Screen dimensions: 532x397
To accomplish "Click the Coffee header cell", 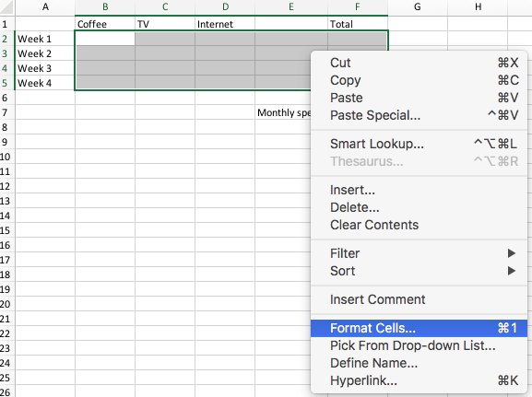I will (x=105, y=24).
